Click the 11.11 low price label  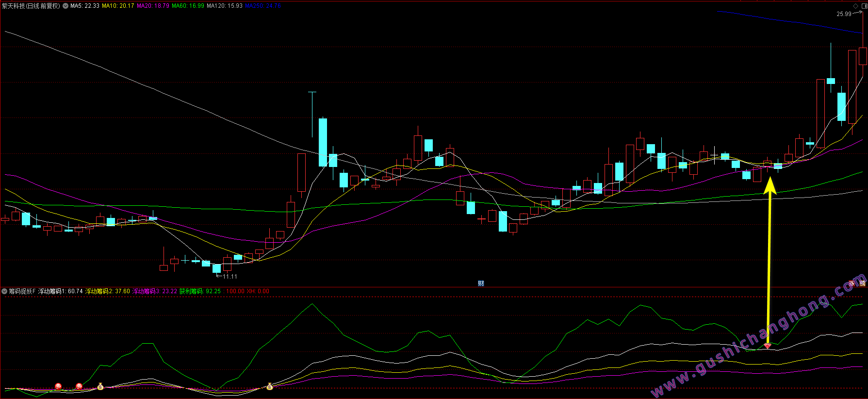coord(230,276)
